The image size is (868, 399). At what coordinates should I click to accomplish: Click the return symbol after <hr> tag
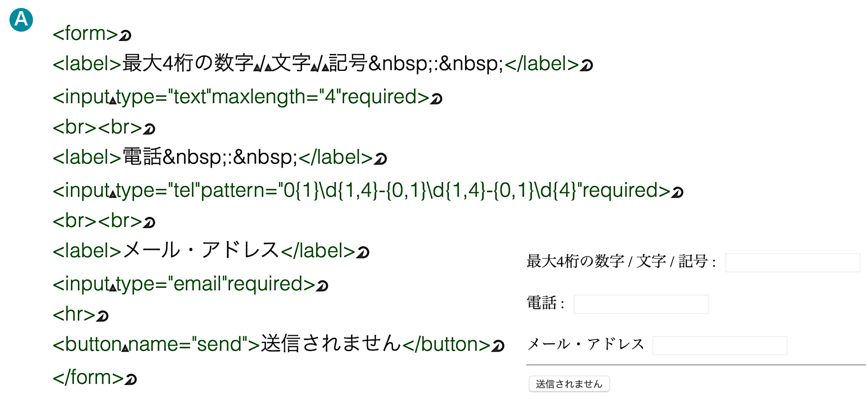point(102,316)
